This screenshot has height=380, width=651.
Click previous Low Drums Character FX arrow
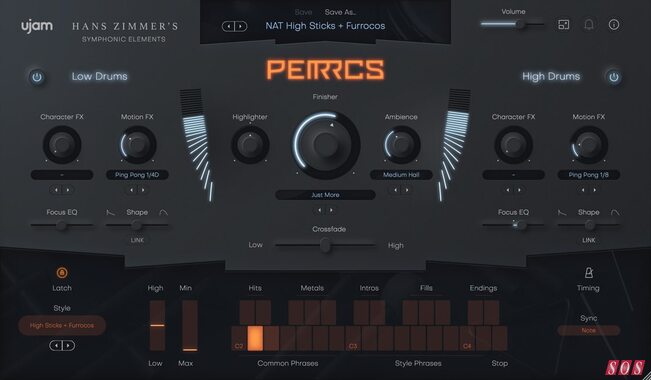click(56, 190)
